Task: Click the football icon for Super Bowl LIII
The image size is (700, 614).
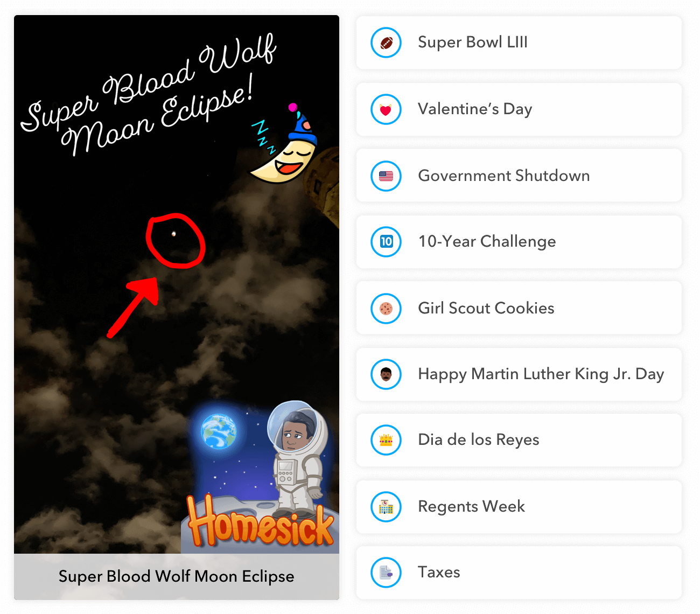Action: tap(386, 43)
